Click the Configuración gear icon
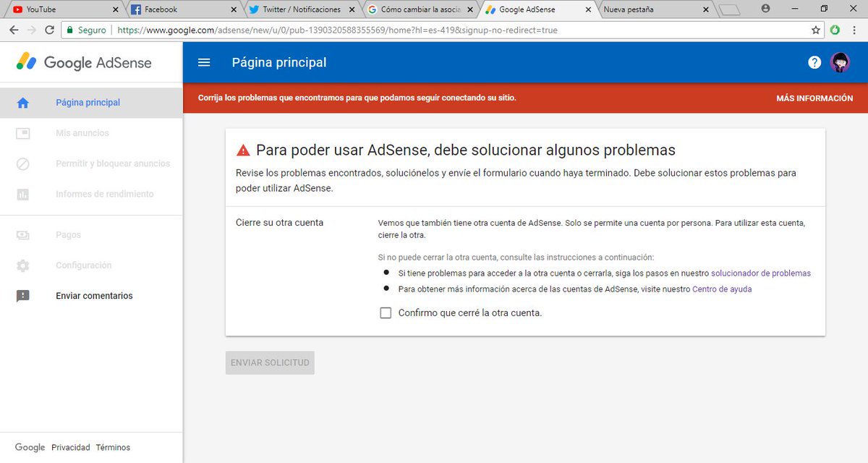This screenshot has width=868, height=463. tap(23, 266)
